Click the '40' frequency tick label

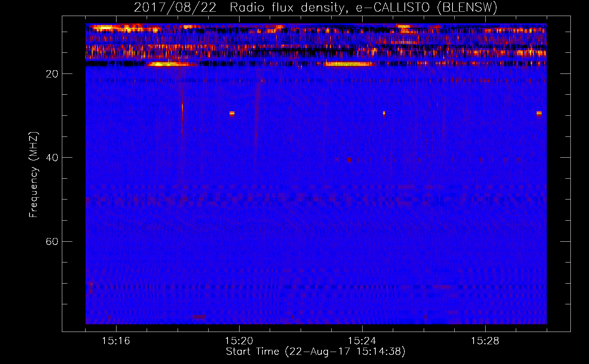(52, 158)
